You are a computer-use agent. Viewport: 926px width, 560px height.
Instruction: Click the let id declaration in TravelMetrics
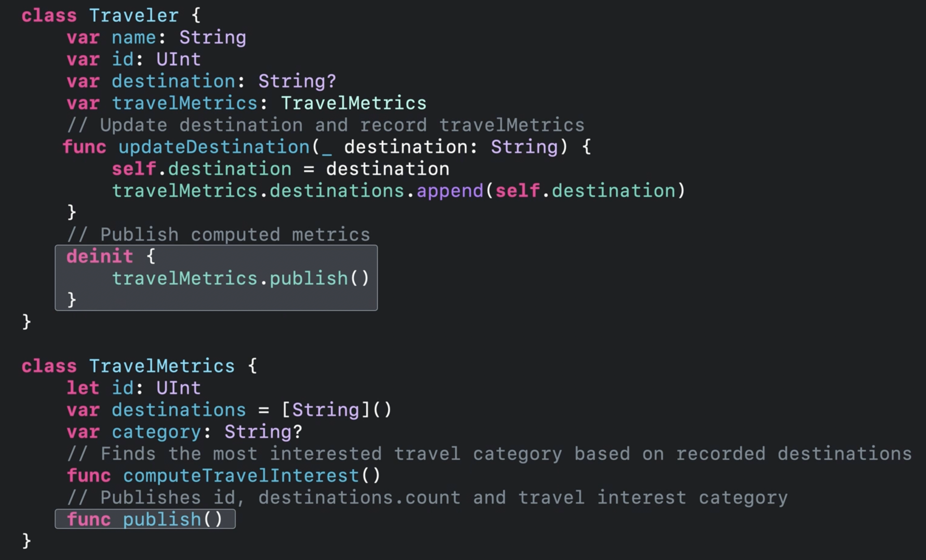tap(122, 388)
